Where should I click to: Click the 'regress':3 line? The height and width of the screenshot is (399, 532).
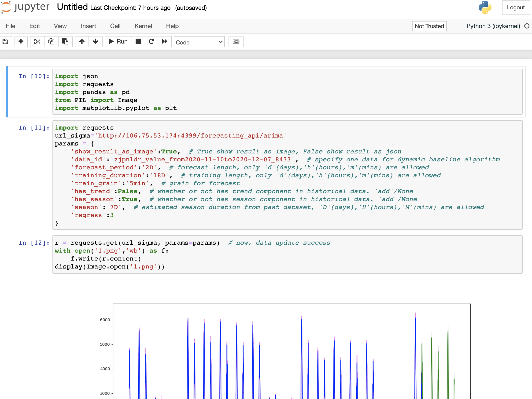point(92,215)
